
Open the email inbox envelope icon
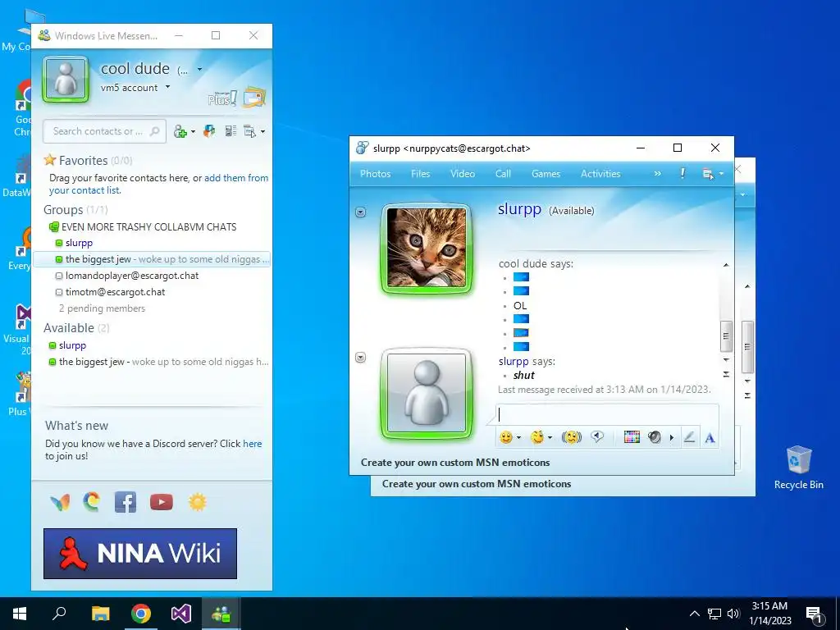coord(254,97)
